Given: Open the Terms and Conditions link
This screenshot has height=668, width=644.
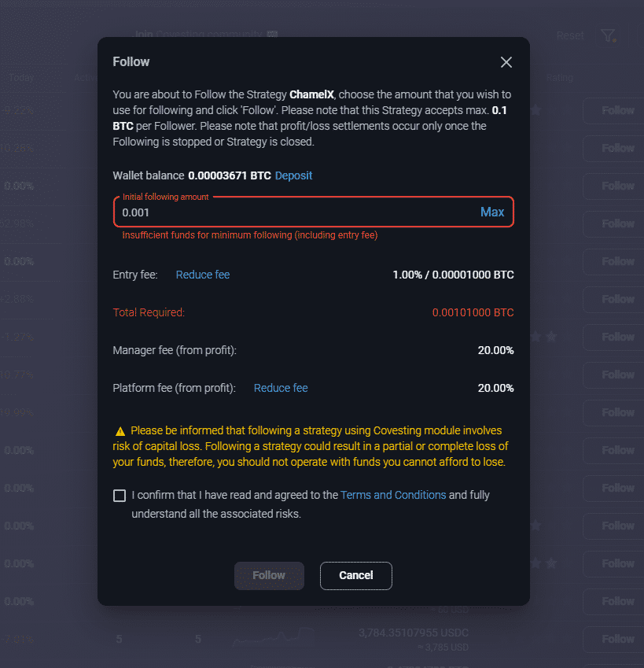Looking at the screenshot, I should click(x=393, y=495).
